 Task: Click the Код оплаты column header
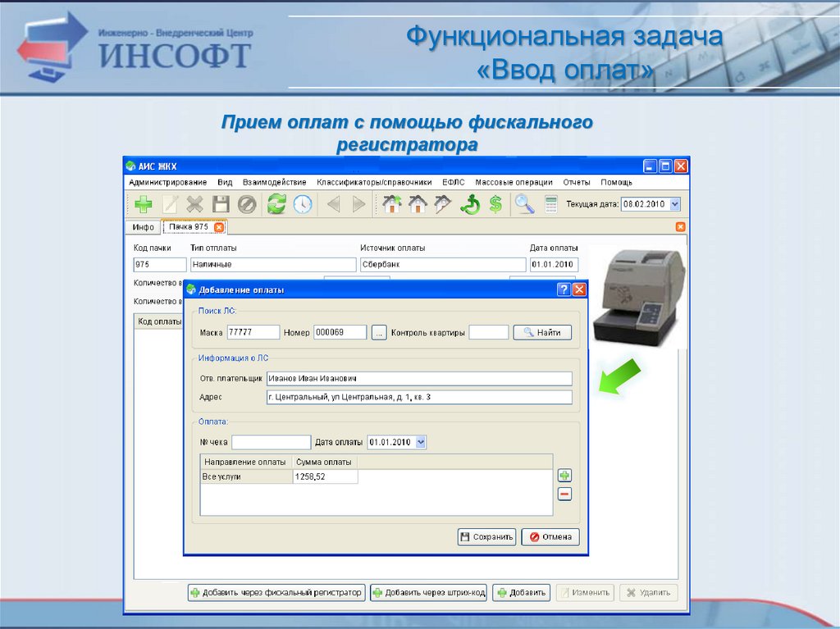pyautogui.click(x=159, y=321)
